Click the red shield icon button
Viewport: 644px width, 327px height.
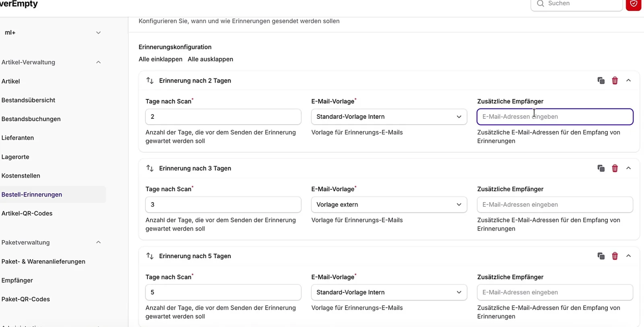634,4
